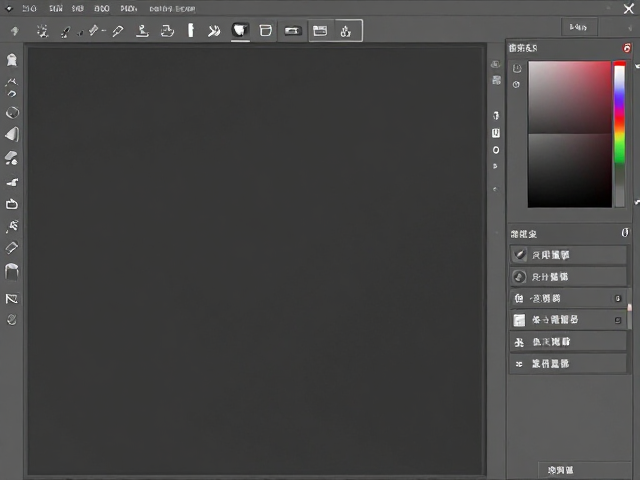Select the swirl circle tool ending the left sidebar

(x=12, y=320)
